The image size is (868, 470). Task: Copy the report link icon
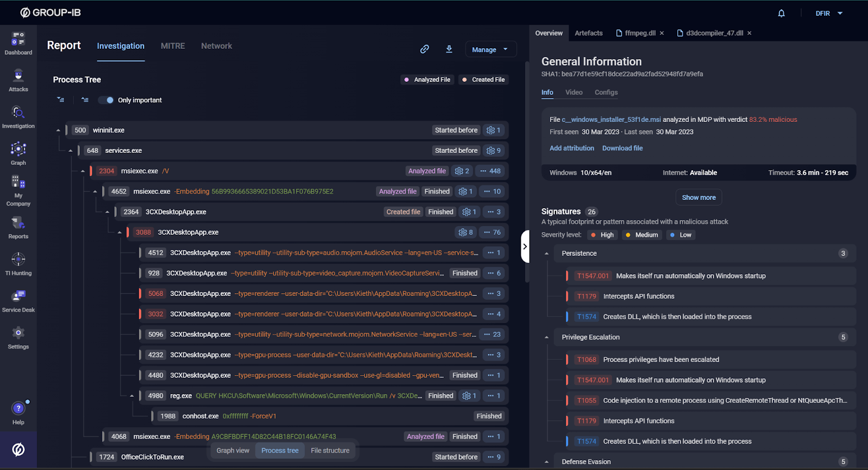click(x=425, y=49)
